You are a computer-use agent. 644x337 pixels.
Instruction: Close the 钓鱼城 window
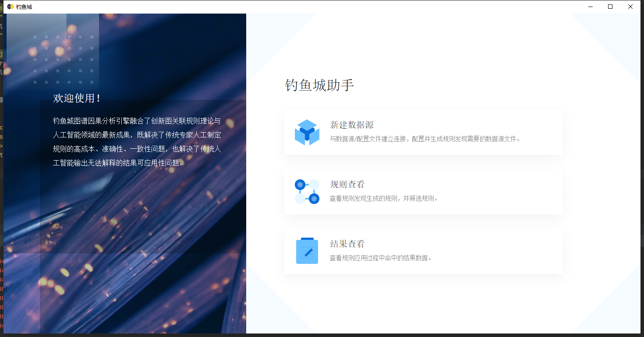coord(630,7)
